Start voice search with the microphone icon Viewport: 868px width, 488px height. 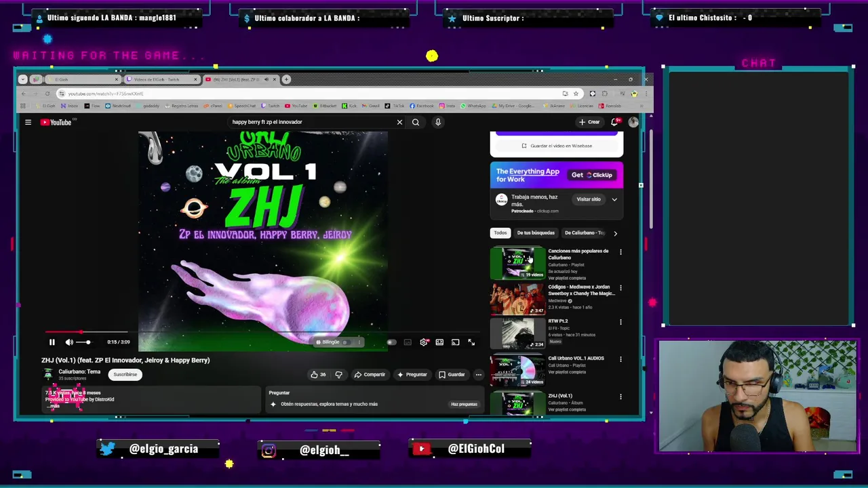438,122
